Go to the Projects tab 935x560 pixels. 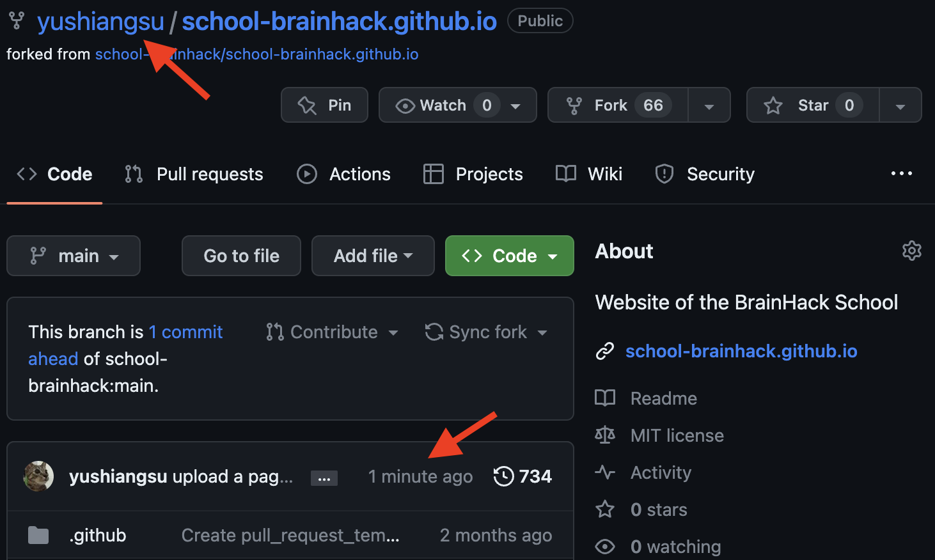point(473,174)
